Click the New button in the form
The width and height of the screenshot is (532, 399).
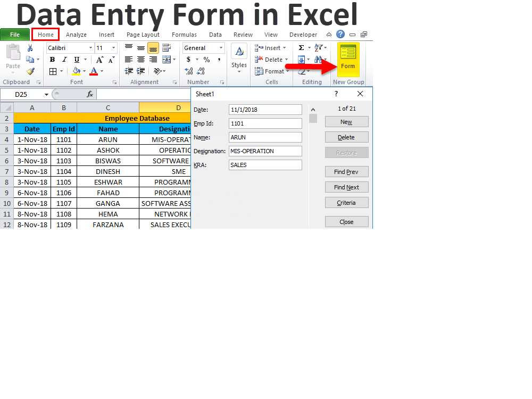(x=346, y=121)
